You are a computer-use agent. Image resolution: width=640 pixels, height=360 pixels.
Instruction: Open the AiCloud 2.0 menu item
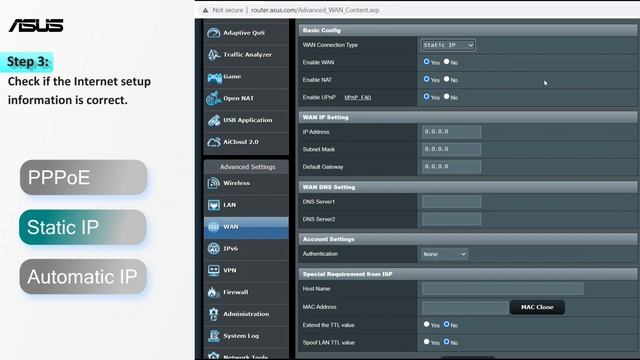[x=246, y=142]
